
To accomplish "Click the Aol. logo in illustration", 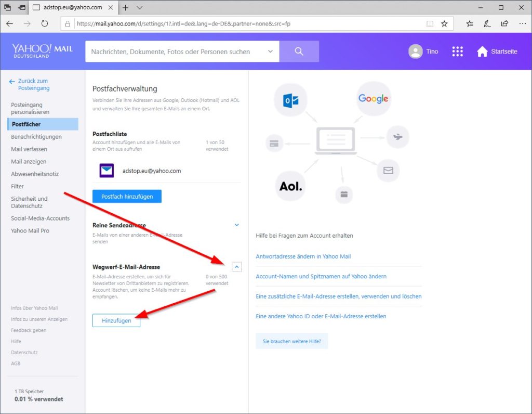I will [x=290, y=186].
